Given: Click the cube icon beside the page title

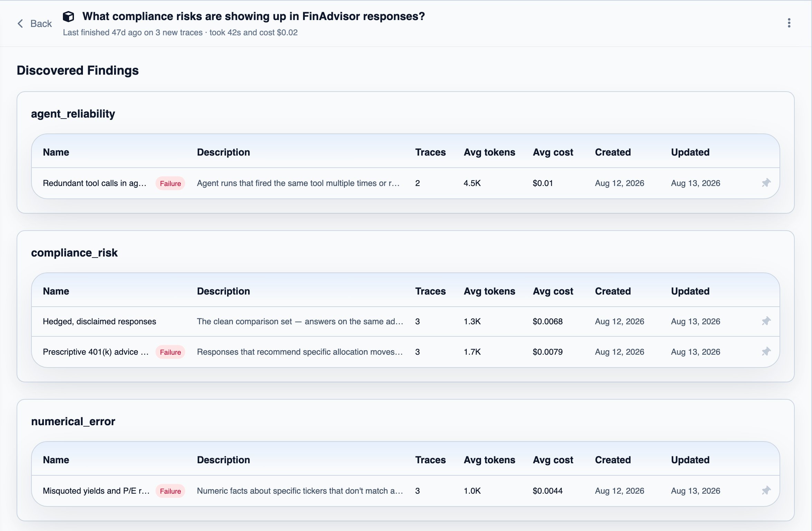Looking at the screenshot, I should pyautogui.click(x=68, y=16).
